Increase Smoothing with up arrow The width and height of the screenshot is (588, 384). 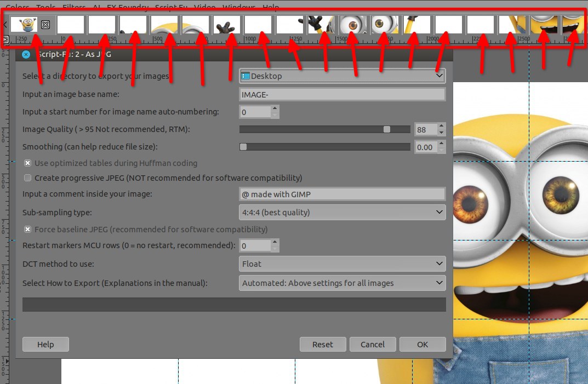click(441, 144)
